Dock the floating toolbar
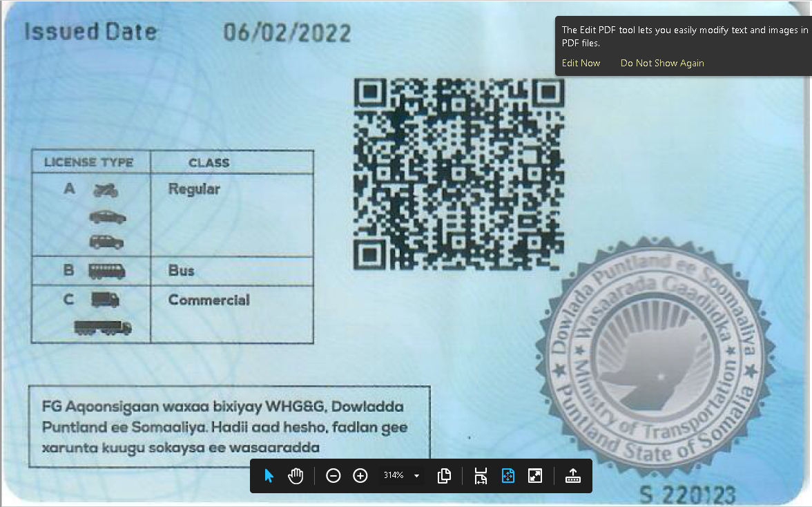Screen dimensions: 812x507 573,475
